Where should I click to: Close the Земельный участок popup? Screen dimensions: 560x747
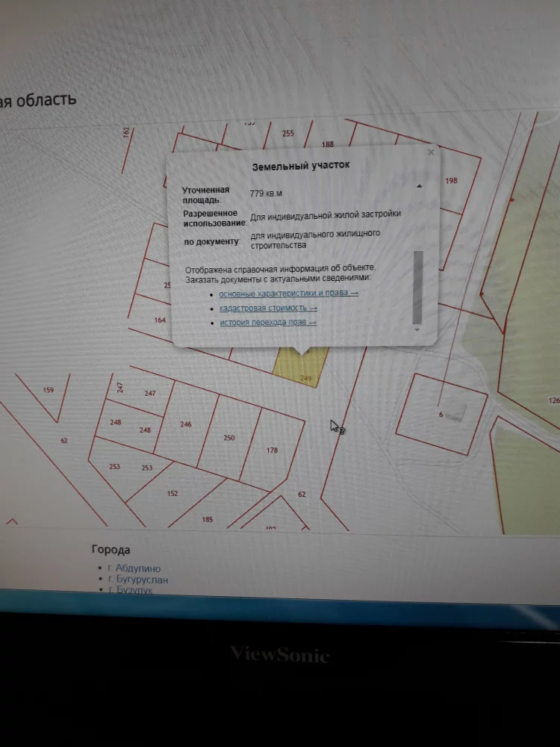[431, 152]
